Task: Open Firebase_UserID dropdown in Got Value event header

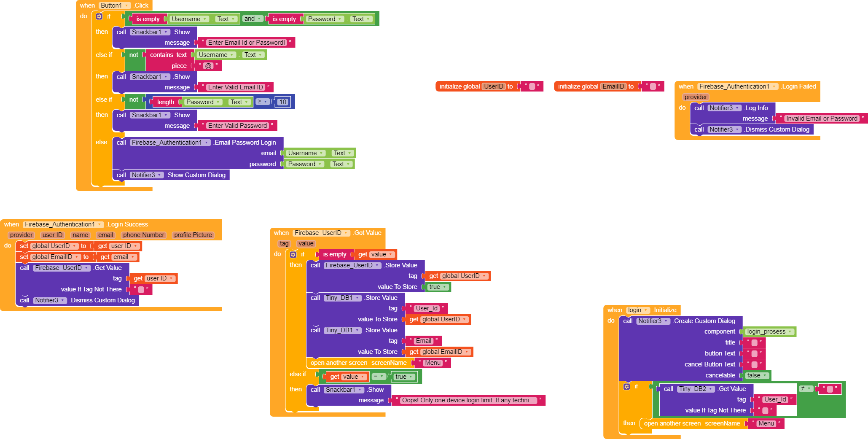Action: pyautogui.click(x=322, y=233)
